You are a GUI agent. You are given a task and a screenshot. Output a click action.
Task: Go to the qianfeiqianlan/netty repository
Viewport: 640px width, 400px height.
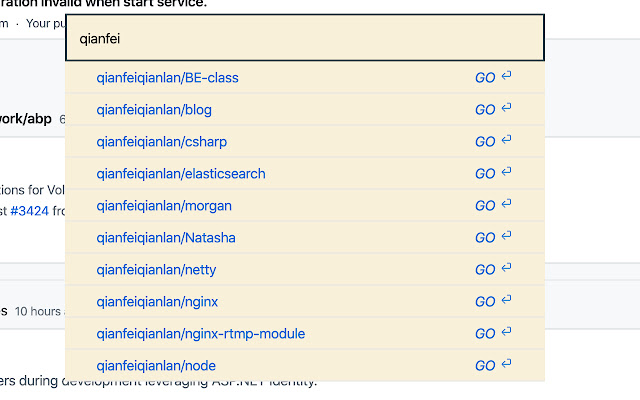point(156,269)
